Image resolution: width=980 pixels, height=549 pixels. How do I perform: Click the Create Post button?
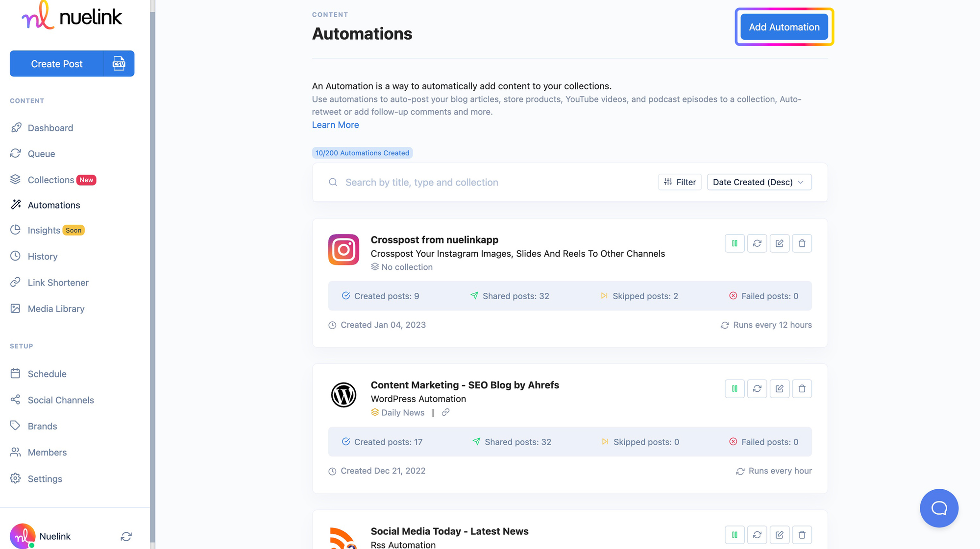coord(57,64)
